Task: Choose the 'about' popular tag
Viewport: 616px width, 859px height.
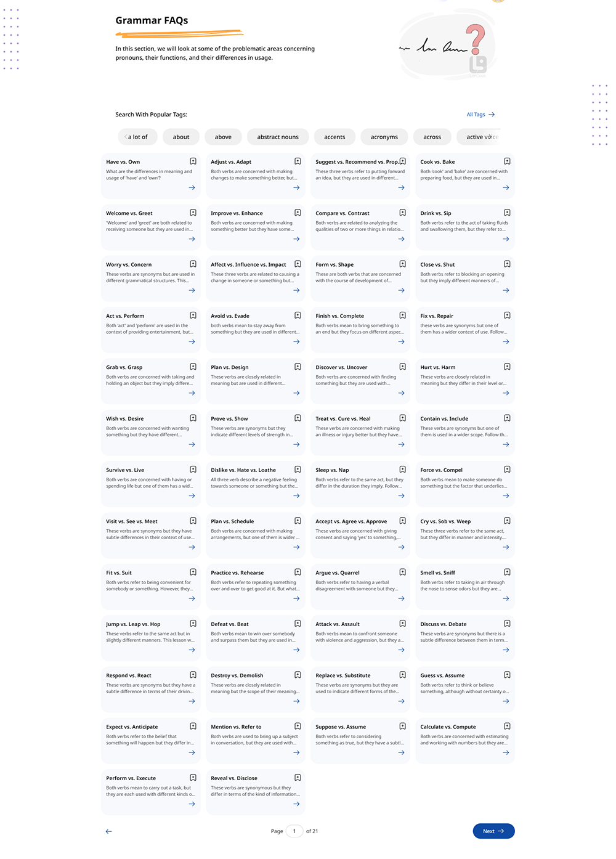Action: [181, 137]
